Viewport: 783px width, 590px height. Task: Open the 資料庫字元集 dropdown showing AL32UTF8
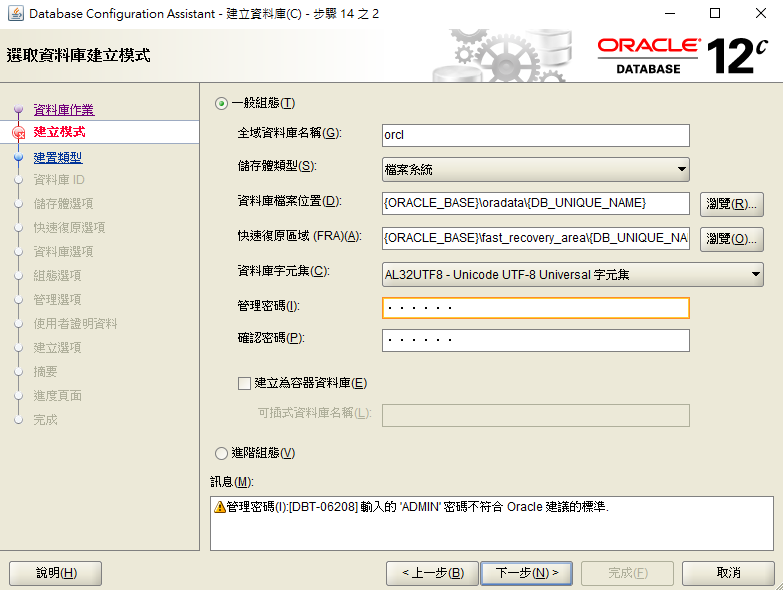572,274
